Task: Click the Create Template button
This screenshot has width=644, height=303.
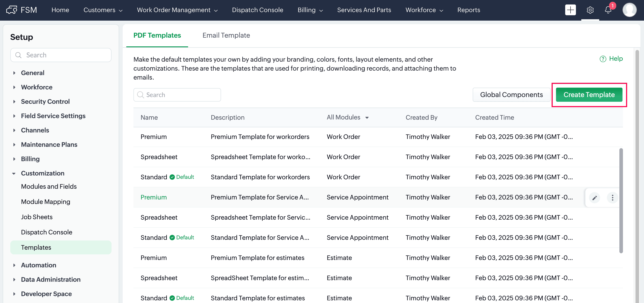Action: click(589, 95)
